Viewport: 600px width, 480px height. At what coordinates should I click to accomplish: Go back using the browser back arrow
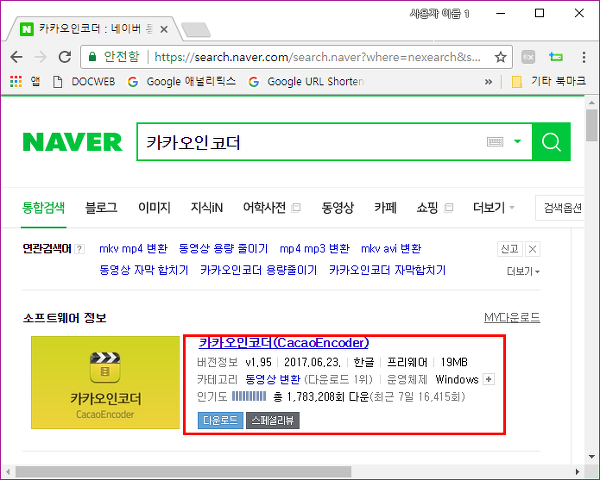click(16, 57)
